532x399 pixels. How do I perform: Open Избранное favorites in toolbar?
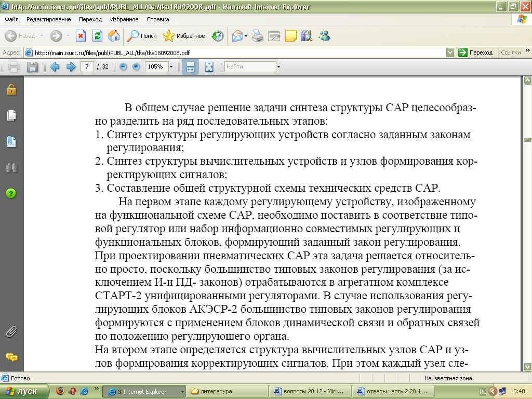point(183,36)
